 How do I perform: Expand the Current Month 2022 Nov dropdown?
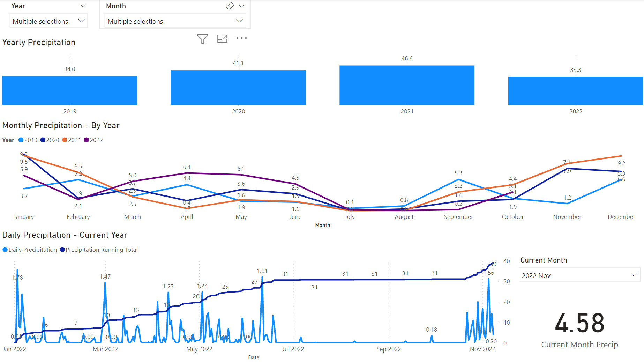pos(579,275)
